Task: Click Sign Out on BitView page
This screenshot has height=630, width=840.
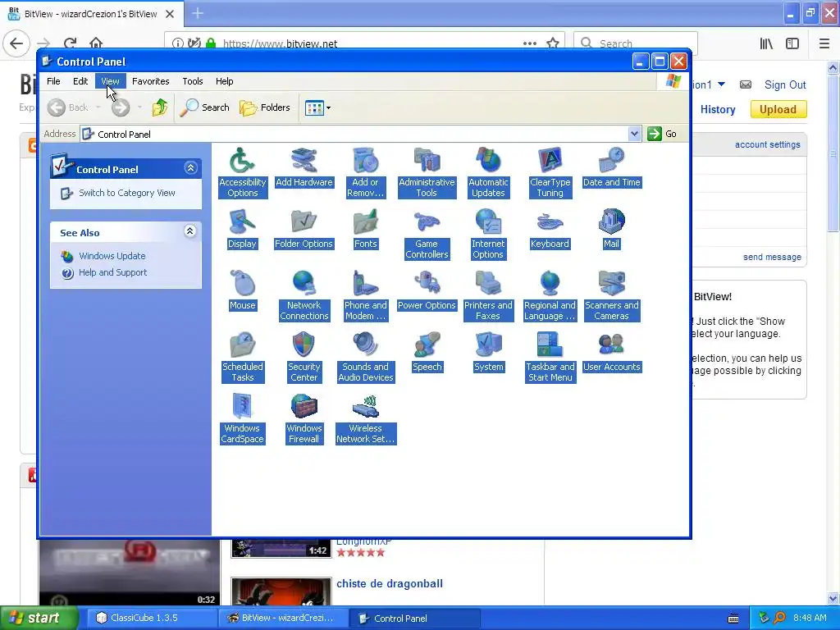Action: pyautogui.click(x=785, y=84)
